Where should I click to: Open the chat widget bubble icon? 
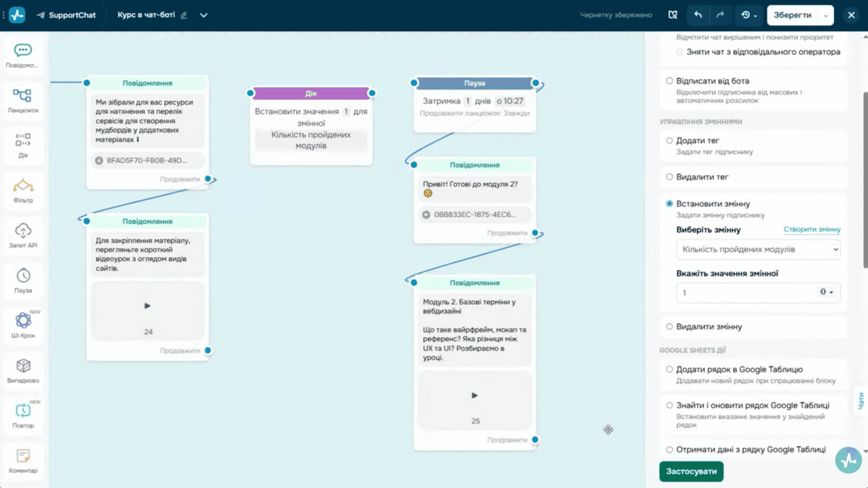point(848,460)
